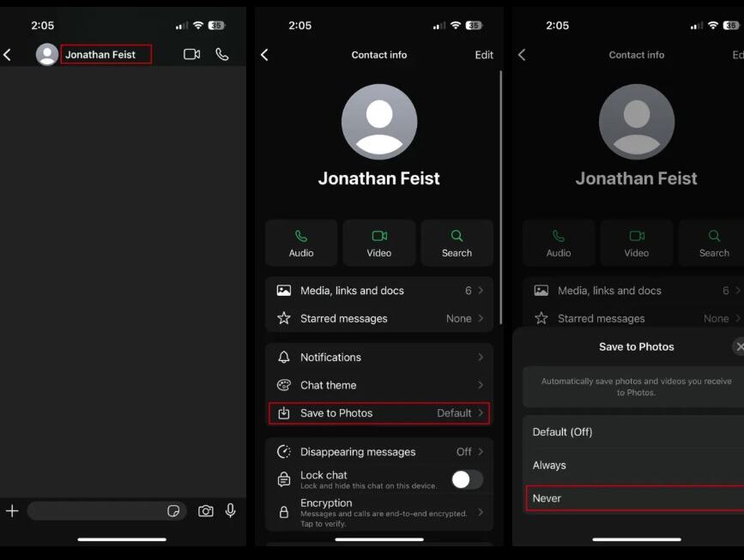Tap Save to Photos download icon
The width and height of the screenshot is (744, 560).
click(284, 413)
